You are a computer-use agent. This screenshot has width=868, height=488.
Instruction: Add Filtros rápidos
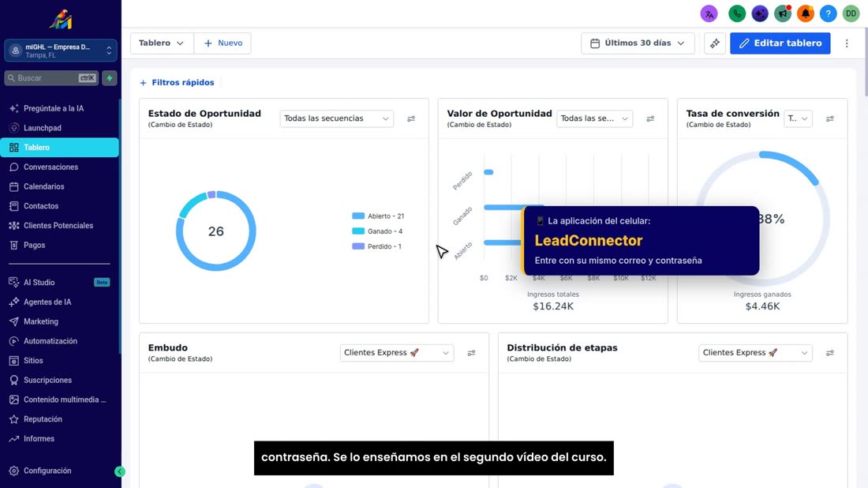point(177,83)
